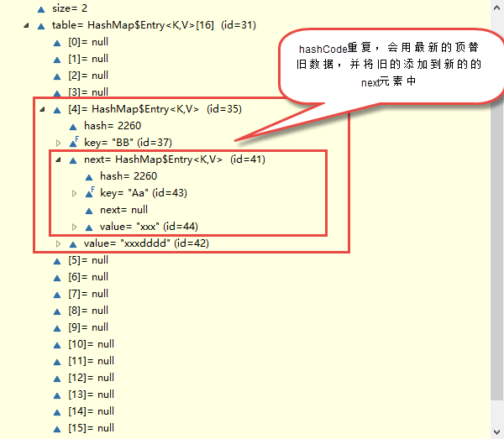Select the [0]= null row
504x439 pixels.
[88, 42]
